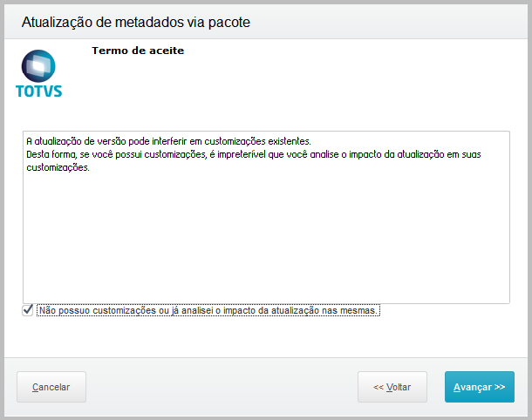Click the last word 'customizações.' in the terms
The height and width of the screenshot is (420, 532).
click(x=58, y=167)
